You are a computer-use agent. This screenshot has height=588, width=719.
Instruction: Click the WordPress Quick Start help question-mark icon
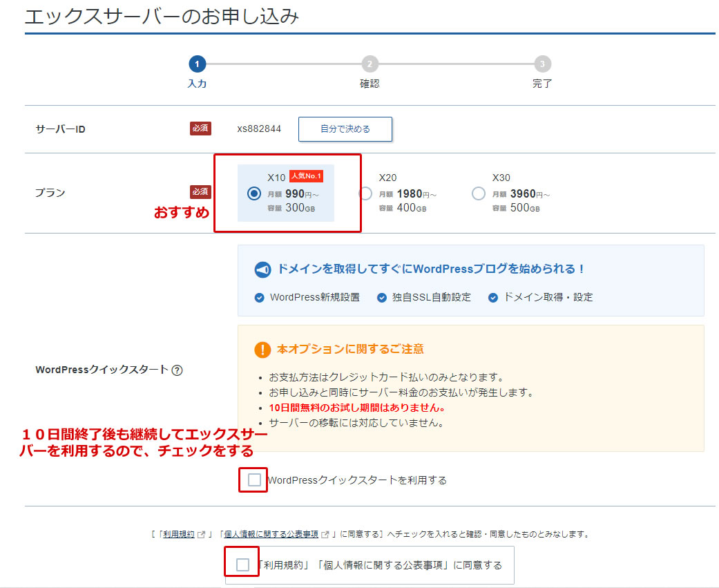177,370
